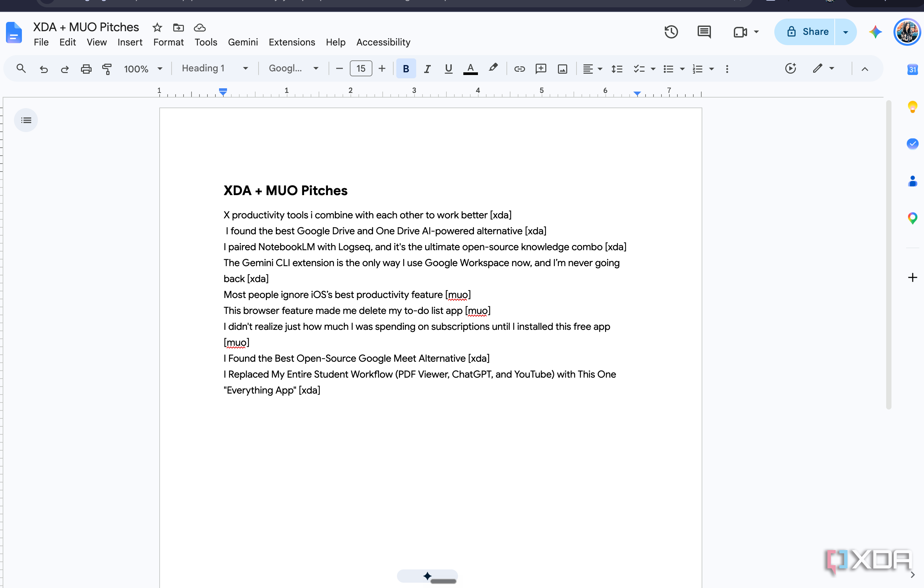The width and height of the screenshot is (924, 588).
Task: Open the bulleted list menu arrow
Action: pos(682,69)
